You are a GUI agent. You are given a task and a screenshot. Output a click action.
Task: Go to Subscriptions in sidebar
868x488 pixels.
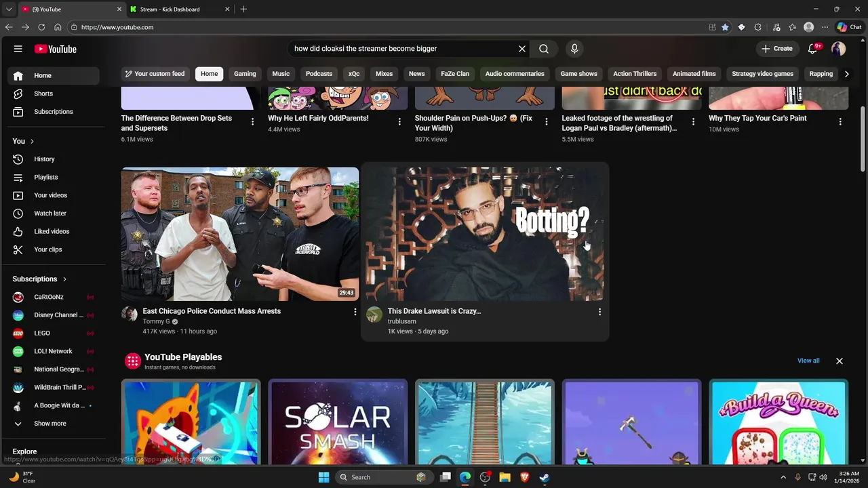tap(53, 112)
